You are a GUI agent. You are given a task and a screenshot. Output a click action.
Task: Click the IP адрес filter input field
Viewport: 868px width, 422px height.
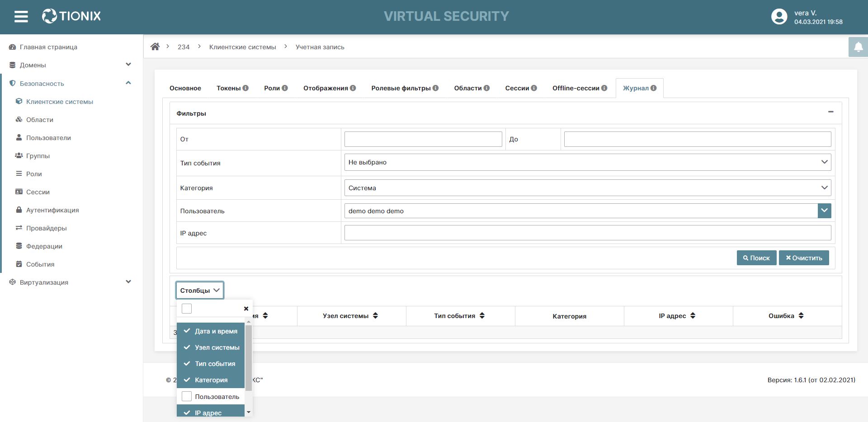[x=587, y=233]
